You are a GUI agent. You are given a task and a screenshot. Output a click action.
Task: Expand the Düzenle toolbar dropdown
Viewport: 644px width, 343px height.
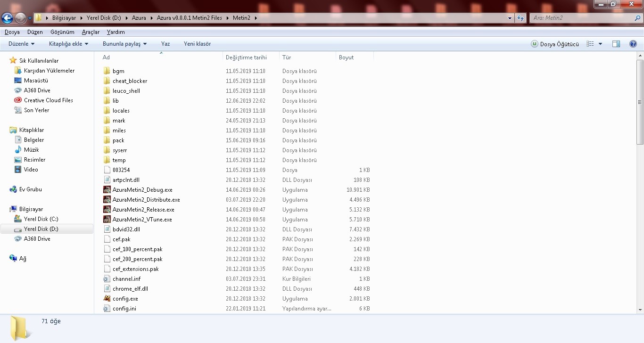coord(21,44)
